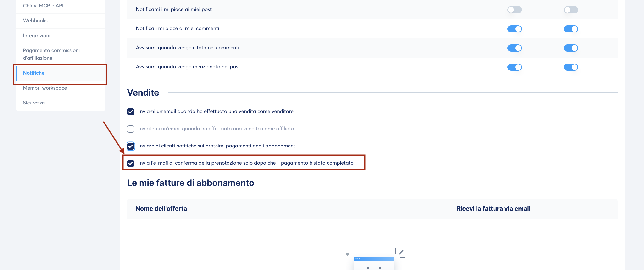Check email for sale as affiliato
The height and width of the screenshot is (270, 644).
click(x=131, y=129)
